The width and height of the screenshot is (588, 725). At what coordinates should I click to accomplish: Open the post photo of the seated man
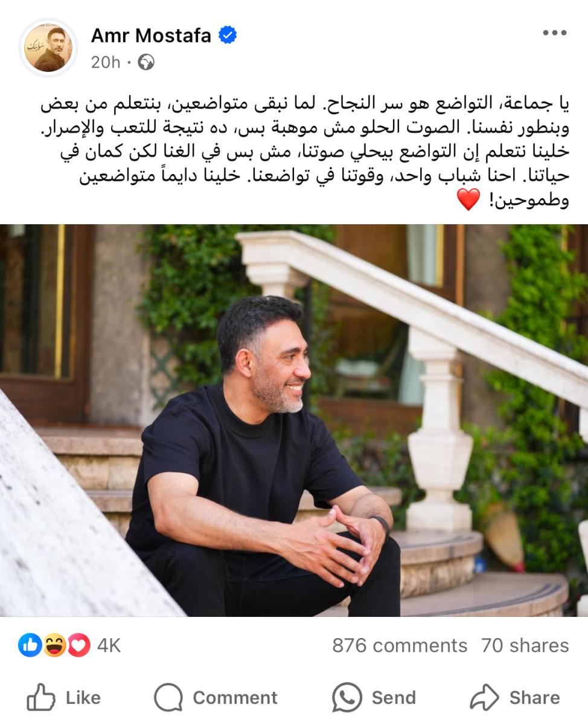point(294,420)
